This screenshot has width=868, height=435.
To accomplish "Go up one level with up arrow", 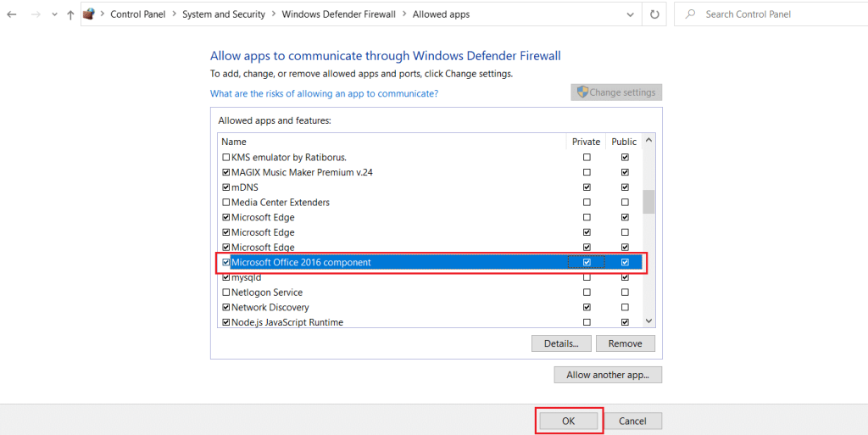I will pos(70,15).
